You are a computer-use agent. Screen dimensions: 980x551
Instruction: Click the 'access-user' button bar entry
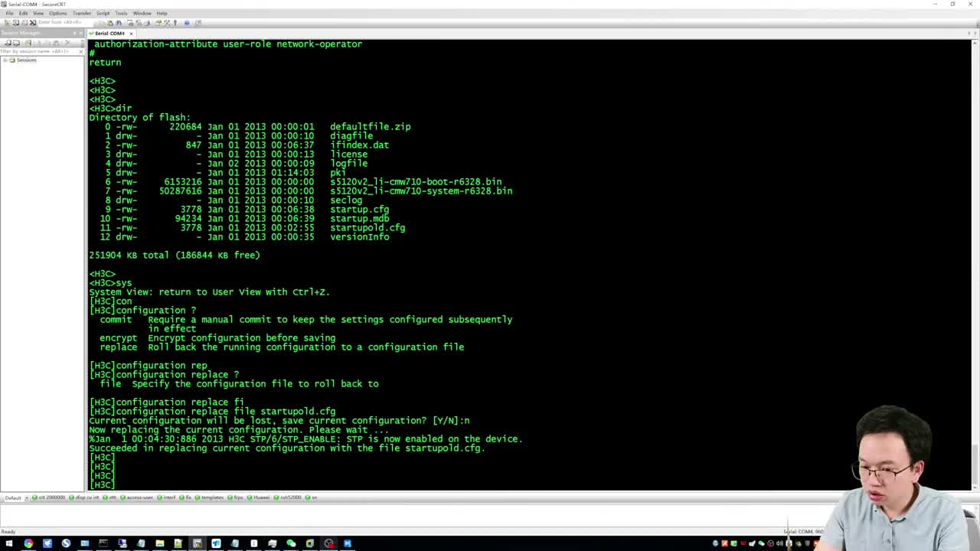click(x=136, y=497)
